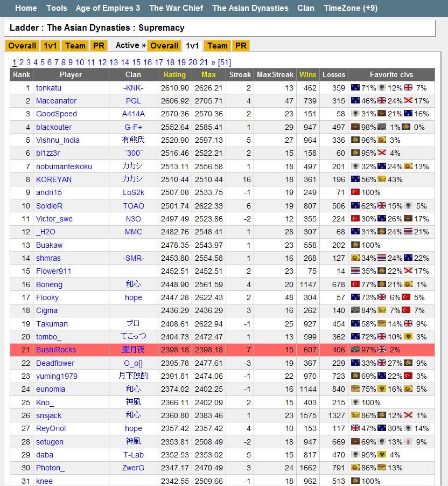Click first civ flag in tonkatu row
This screenshot has height=486, width=448.
(355, 87)
